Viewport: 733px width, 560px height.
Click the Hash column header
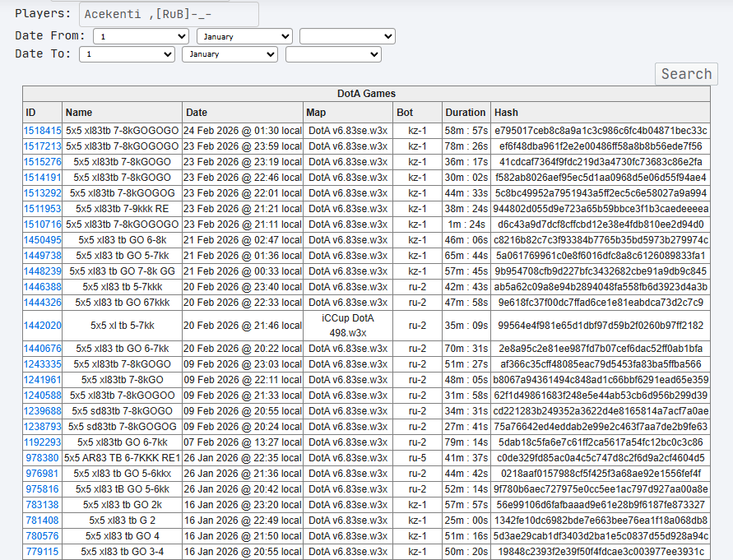pos(601,113)
